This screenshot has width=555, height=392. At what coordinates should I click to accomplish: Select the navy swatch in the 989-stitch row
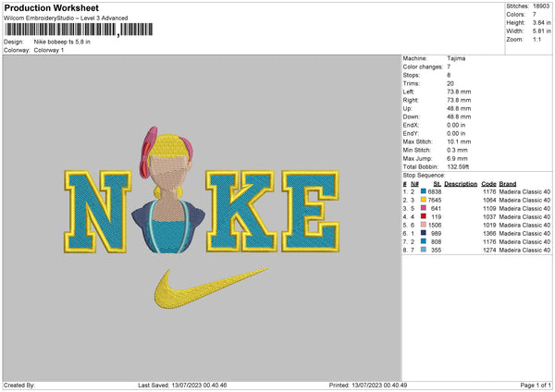[424, 233]
